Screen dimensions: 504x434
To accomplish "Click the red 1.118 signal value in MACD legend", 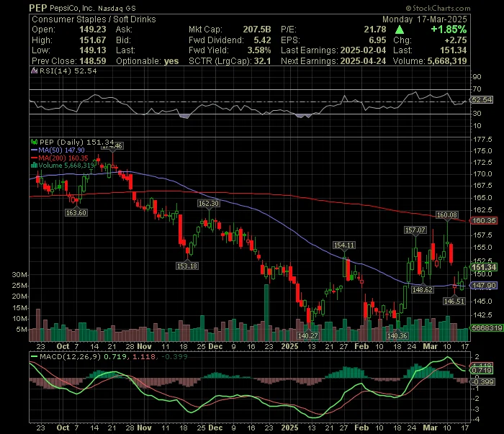I will pyautogui.click(x=144, y=356).
